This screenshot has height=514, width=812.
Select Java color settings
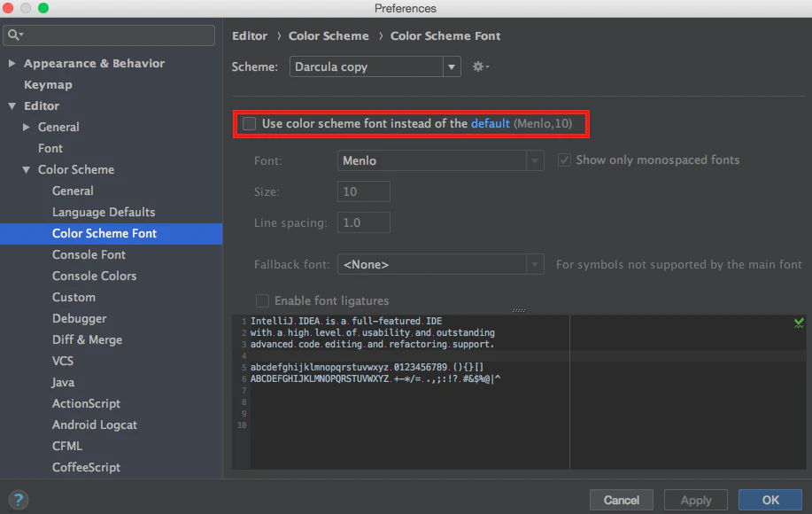pyautogui.click(x=63, y=382)
